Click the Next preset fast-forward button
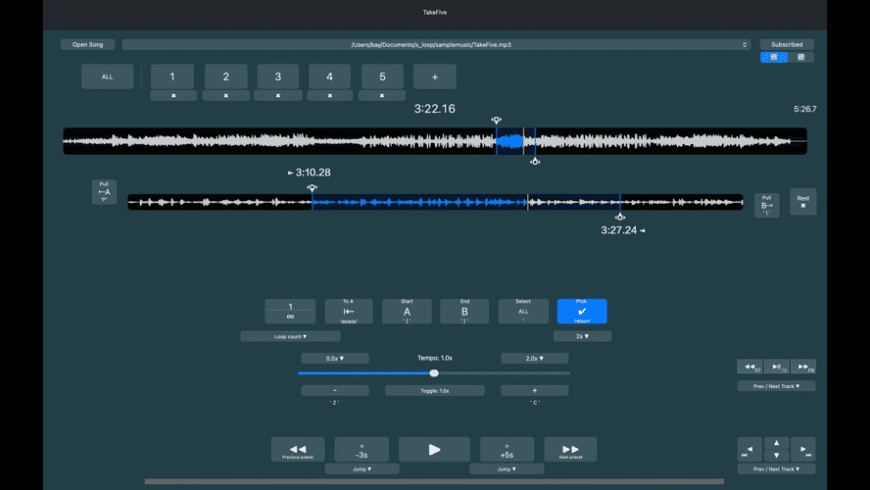 570,449
